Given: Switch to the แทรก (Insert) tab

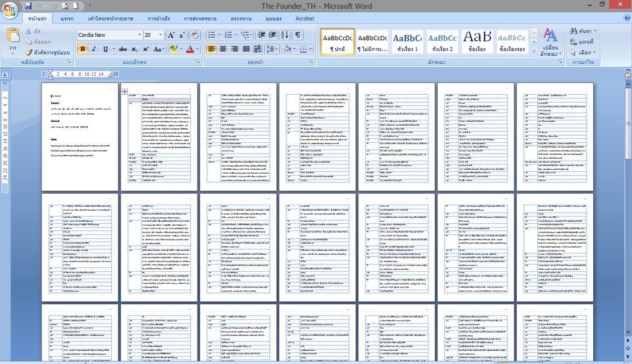Looking at the screenshot, I should point(67,18).
